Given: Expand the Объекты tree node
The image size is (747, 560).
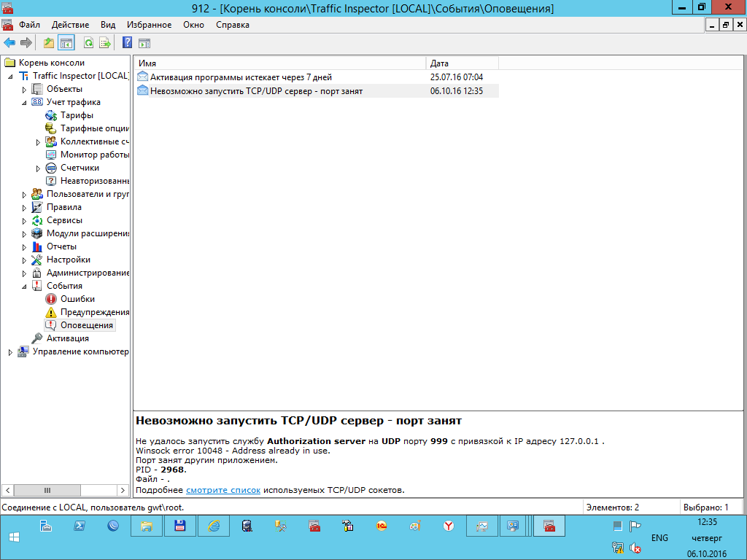Looking at the screenshot, I should click(x=24, y=90).
